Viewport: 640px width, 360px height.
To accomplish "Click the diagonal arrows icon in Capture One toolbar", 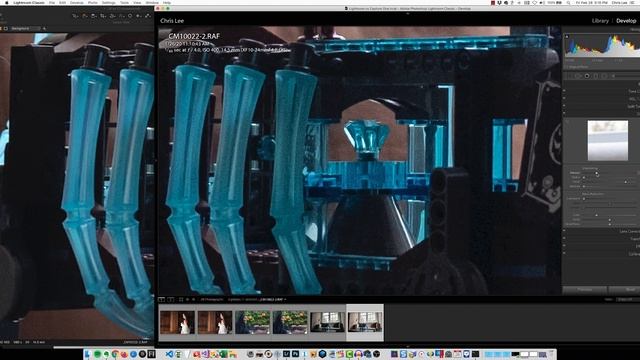I will (x=148, y=16).
